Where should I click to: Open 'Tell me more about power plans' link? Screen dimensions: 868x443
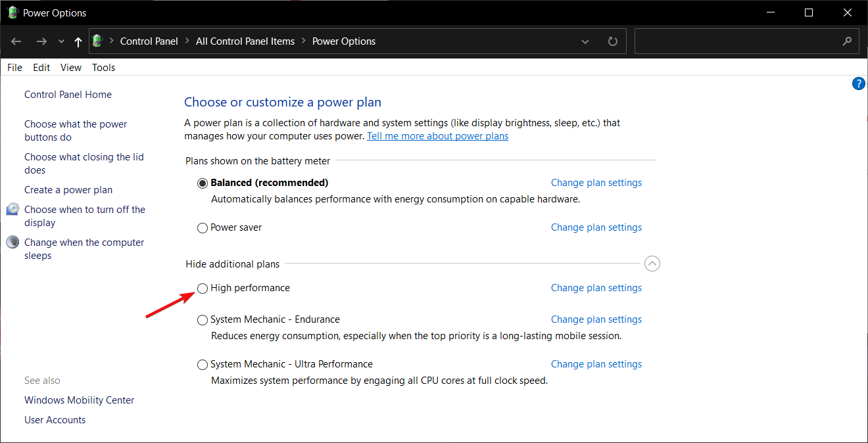(437, 136)
